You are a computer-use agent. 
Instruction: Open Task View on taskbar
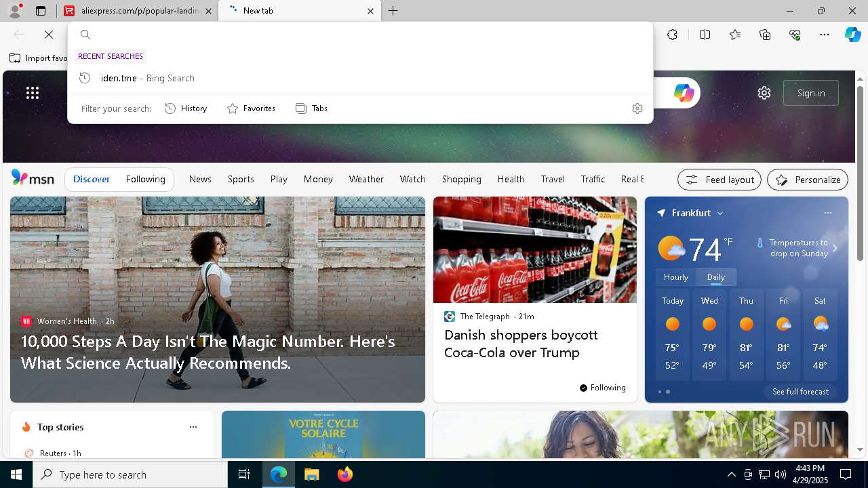(x=244, y=474)
